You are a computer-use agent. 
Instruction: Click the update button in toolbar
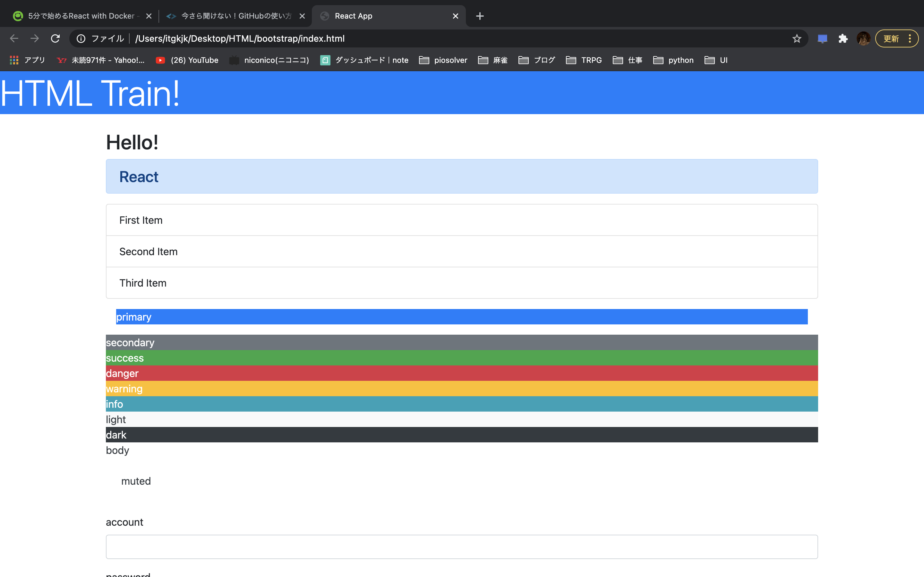[891, 38]
